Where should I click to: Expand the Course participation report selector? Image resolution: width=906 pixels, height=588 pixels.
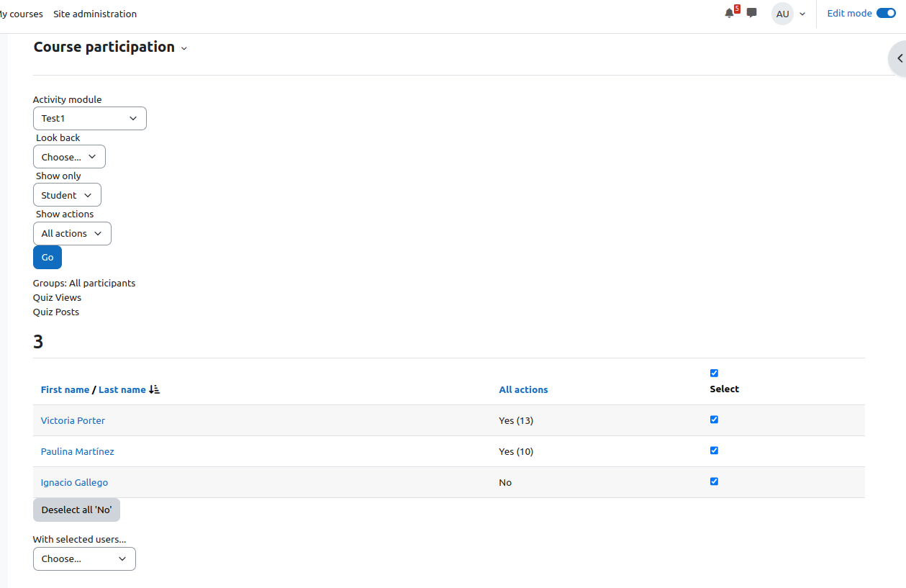tap(184, 48)
